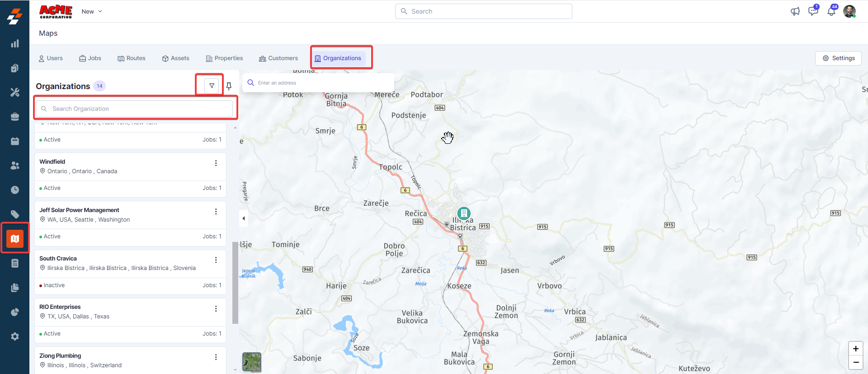
Task: Open Windfield options menu
Action: coord(216,163)
